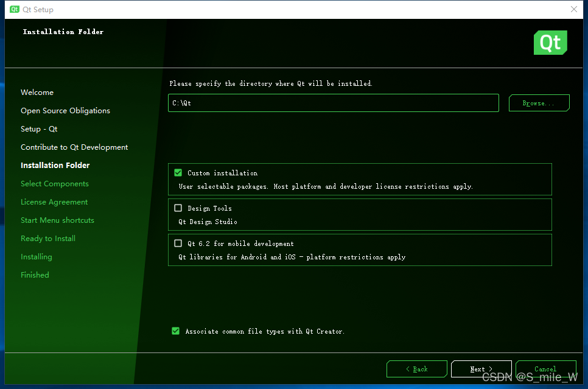Image resolution: width=588 pixels, height=389 pixels.
Task: Select the Finished step
Action: (x=35, y=275)
